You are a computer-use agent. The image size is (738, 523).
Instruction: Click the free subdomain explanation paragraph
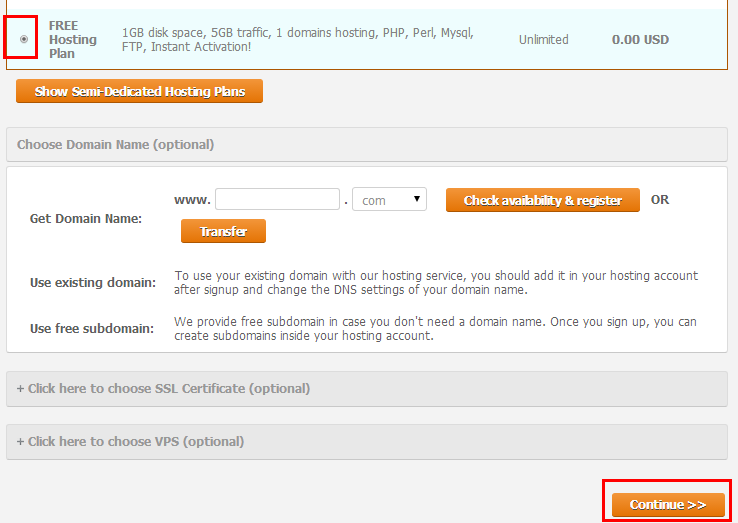coord(435,329)
